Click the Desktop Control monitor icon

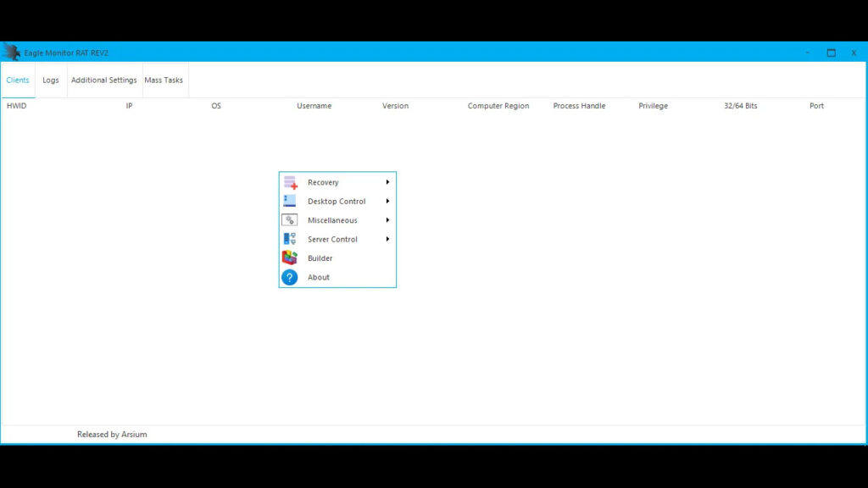pos(290,201)
